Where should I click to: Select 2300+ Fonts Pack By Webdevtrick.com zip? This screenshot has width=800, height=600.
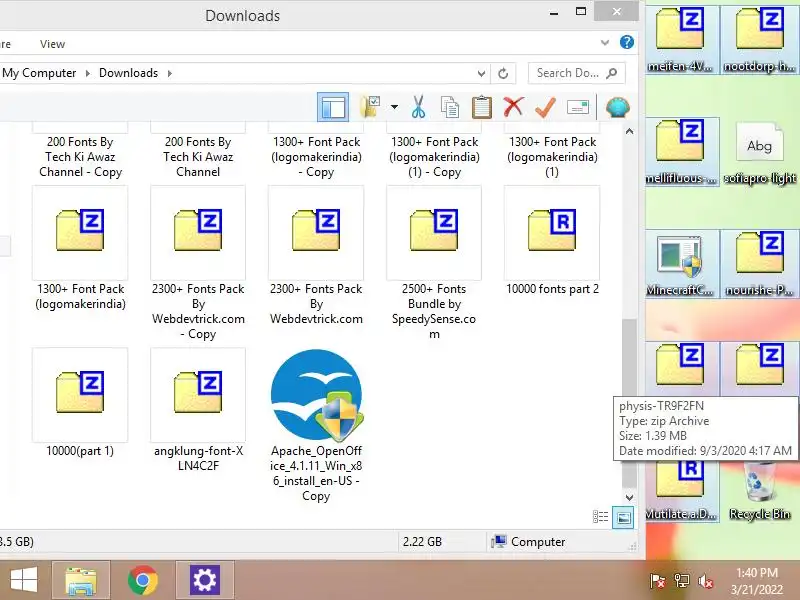tap(316, 256)
